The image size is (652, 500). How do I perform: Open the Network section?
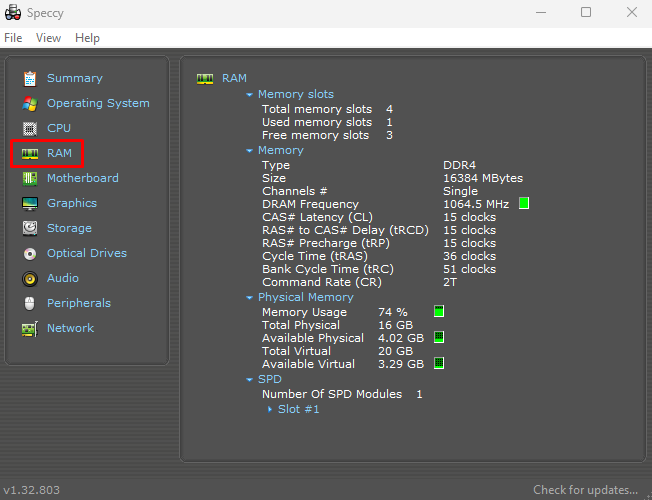click(x=70, y=328)
